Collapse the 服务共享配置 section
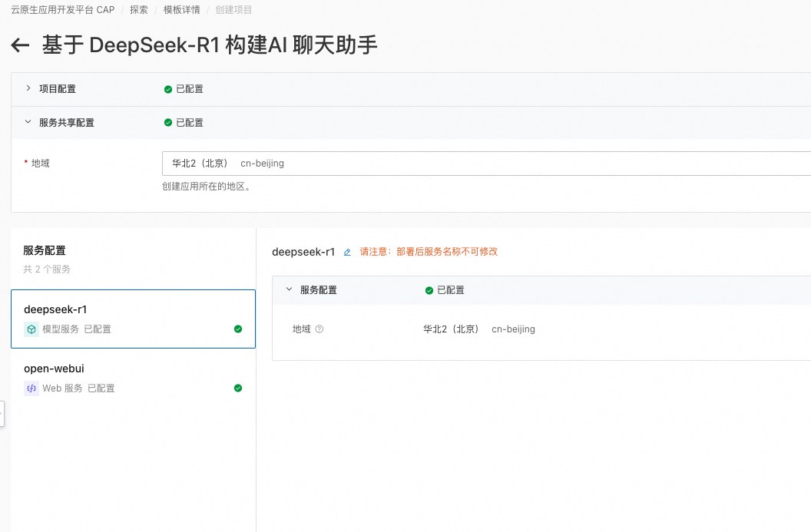This screenshot has width=811, height=532. click(x=28, y=122)
